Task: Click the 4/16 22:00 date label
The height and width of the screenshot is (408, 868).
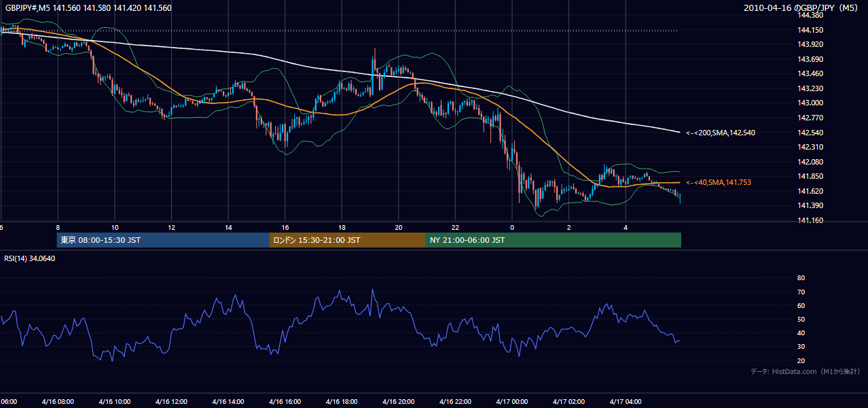Action: tap(455, 401)
